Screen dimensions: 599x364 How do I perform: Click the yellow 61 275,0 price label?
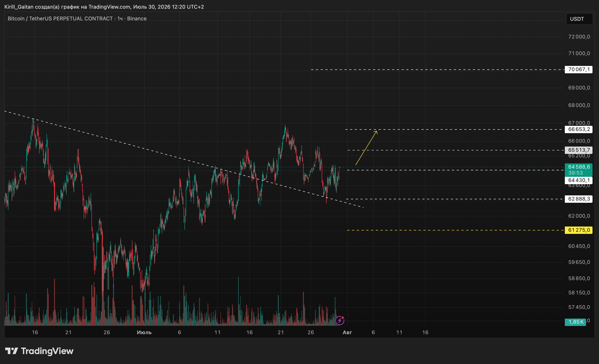coord(579,230)
